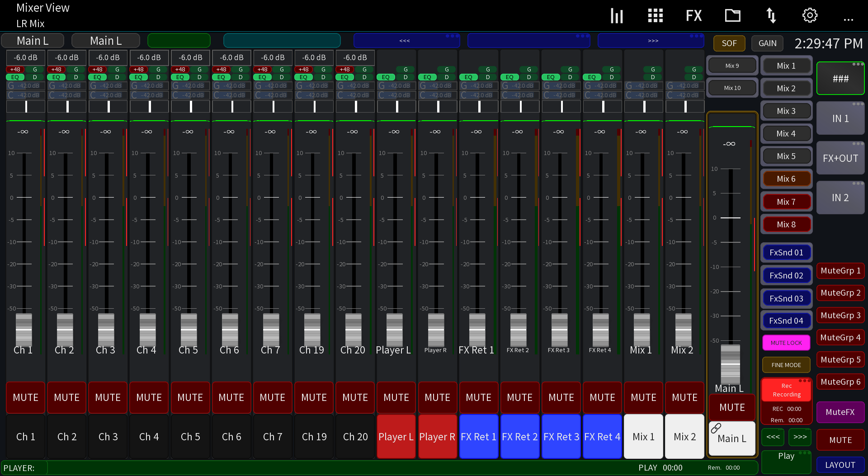
Task: Select the Mix 1 bus tab
Action: [x=786, y=66]
